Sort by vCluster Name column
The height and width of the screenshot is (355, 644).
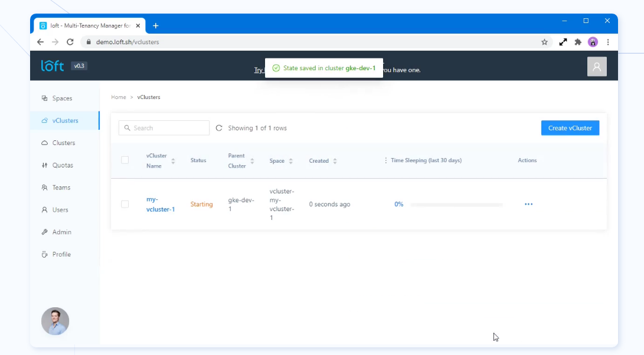[173, 161]
